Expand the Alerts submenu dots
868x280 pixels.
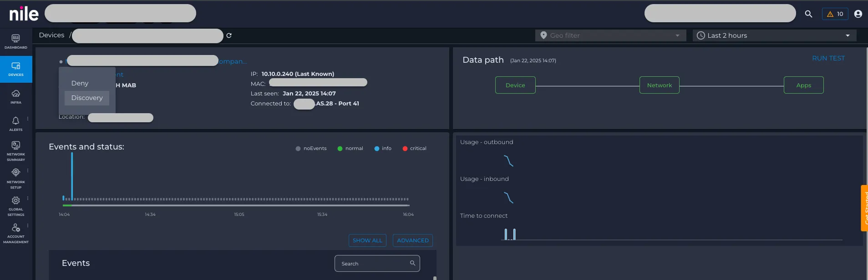pos(28,119)
